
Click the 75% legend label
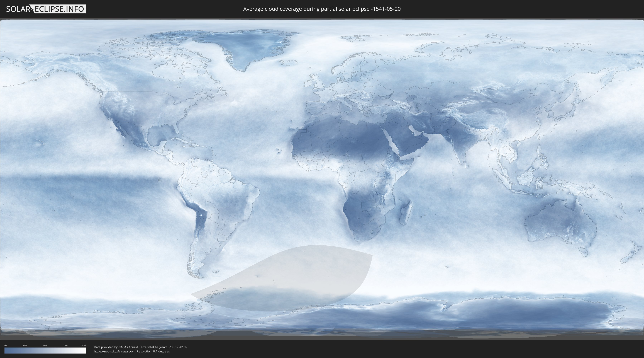[65, 345]
